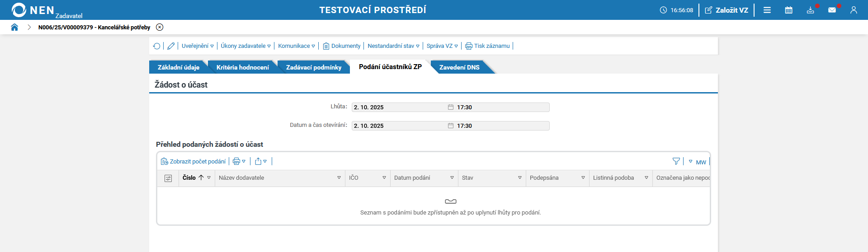Select the Podání účastníků ZP tab
The width and height of the screenshot is (868, 252).
(390, 67)
